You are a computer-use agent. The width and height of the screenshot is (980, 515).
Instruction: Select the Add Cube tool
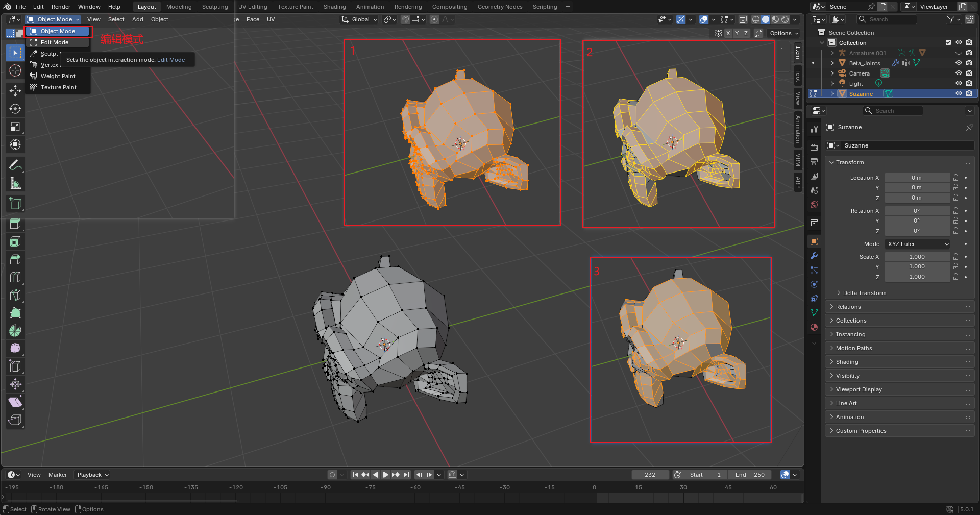click(x=15, y=204)
